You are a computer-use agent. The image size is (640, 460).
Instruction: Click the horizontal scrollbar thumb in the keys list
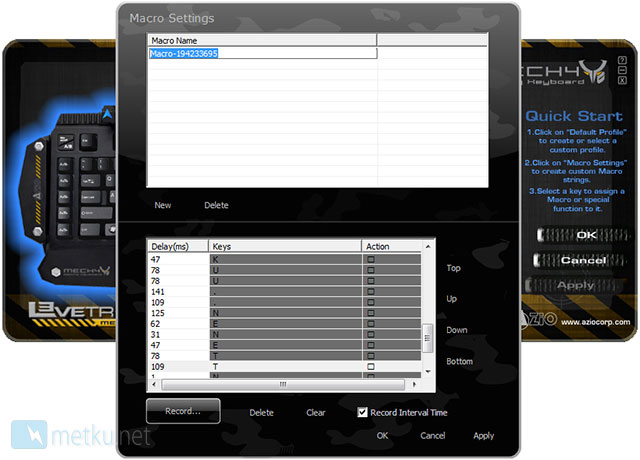coord(283,384)
